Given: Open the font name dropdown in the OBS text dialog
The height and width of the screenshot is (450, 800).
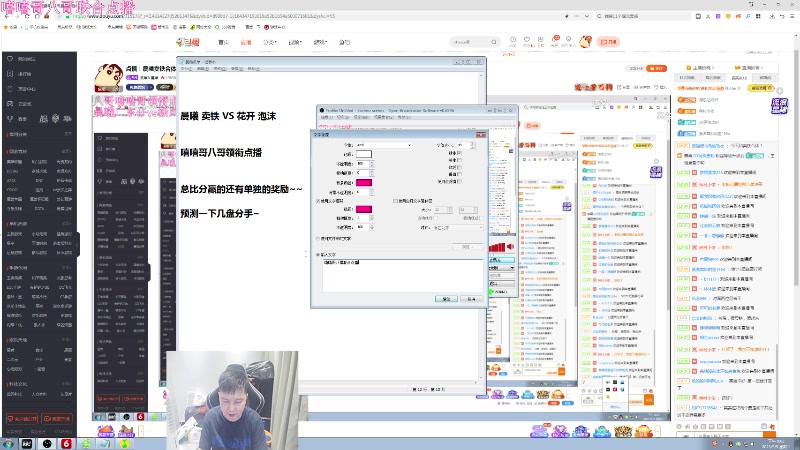Looking at the screenshot, I should 384,145.
